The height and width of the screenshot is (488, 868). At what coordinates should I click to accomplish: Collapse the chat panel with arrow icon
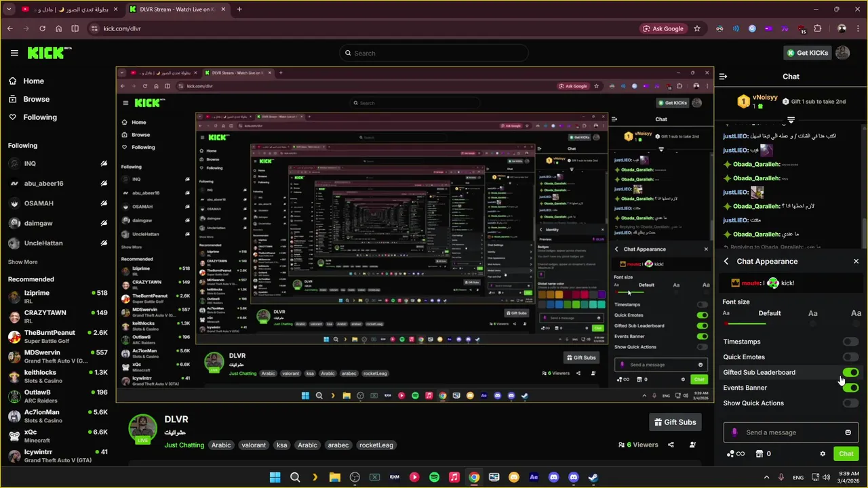click(723, 77)
